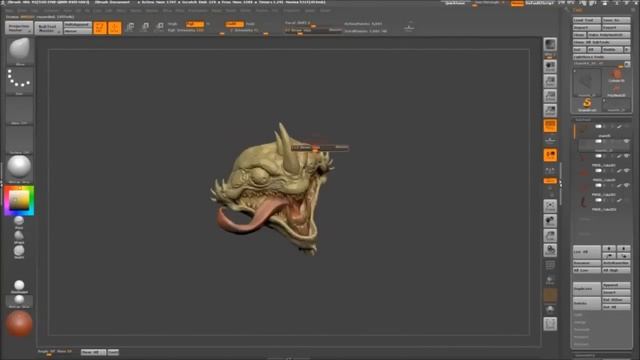Open the Zplugin menu
The image size is (640, 360).
coord(310,11)
